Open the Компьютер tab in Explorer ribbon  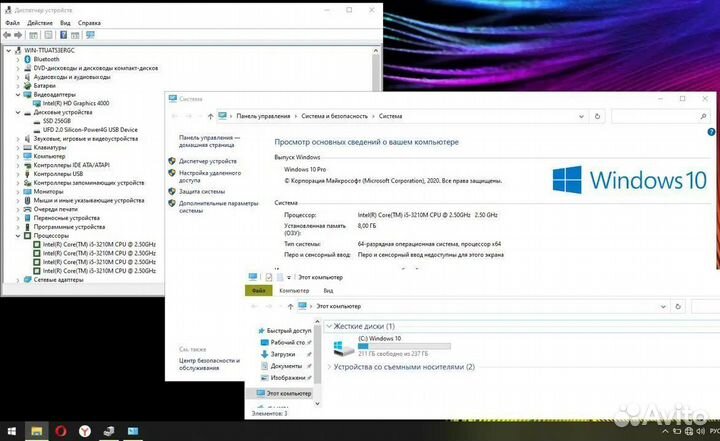coord(294,291)
